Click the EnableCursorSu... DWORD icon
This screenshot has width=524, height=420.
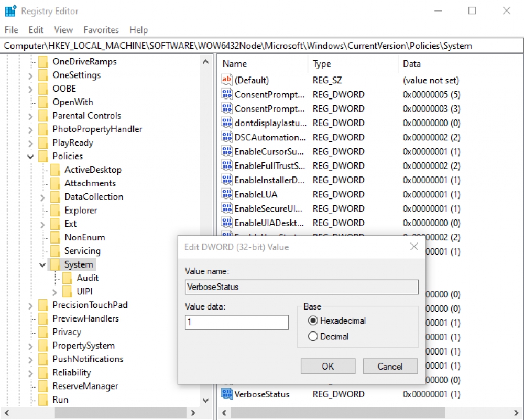[x=226, y=151]
